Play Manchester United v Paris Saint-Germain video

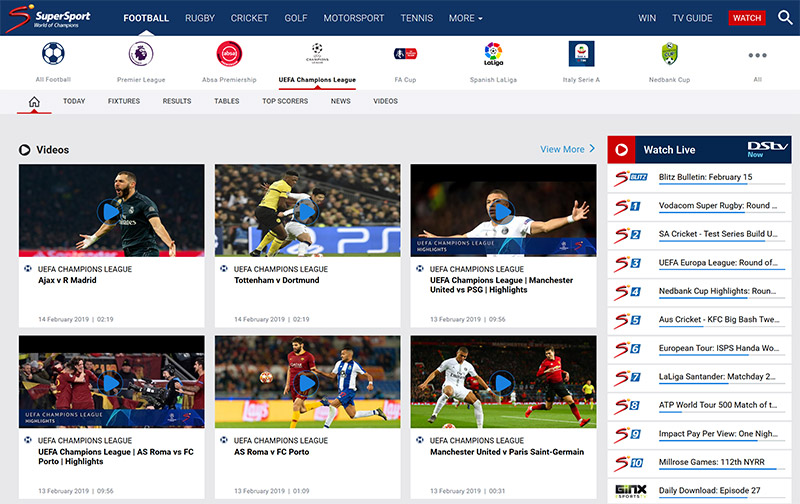(503, 382)
